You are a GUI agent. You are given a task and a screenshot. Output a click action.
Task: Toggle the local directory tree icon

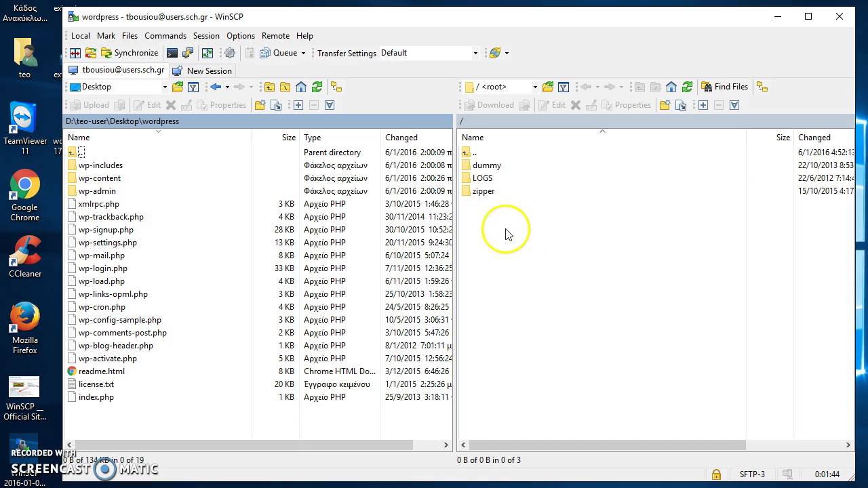tap(336, 87)
